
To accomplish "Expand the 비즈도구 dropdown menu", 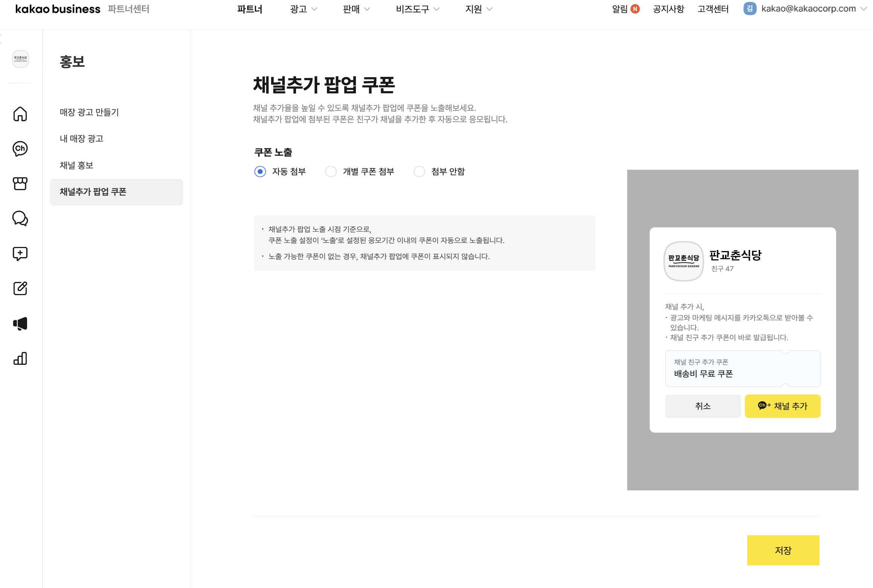I will (417, 9).
